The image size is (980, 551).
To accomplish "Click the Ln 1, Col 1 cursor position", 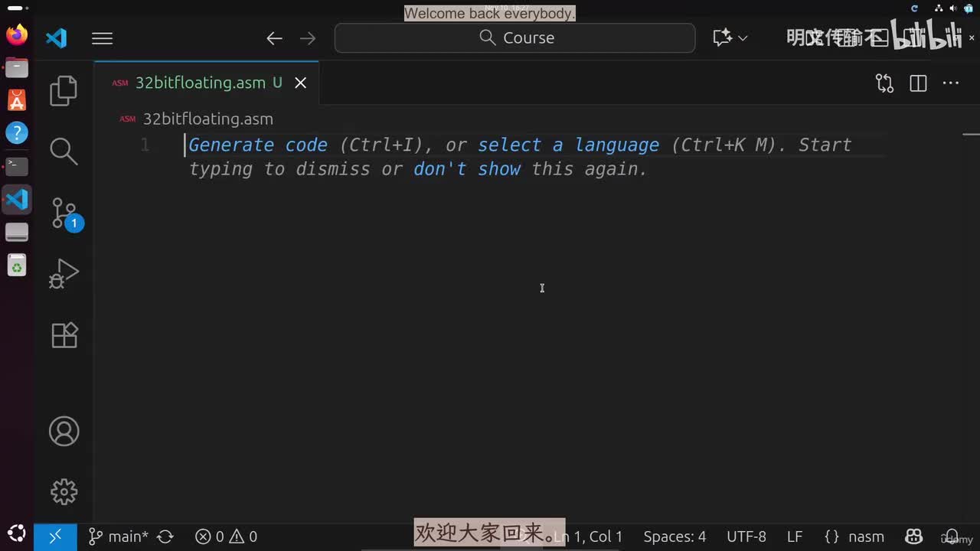I will pyautogui.click(x=588, y=536).
